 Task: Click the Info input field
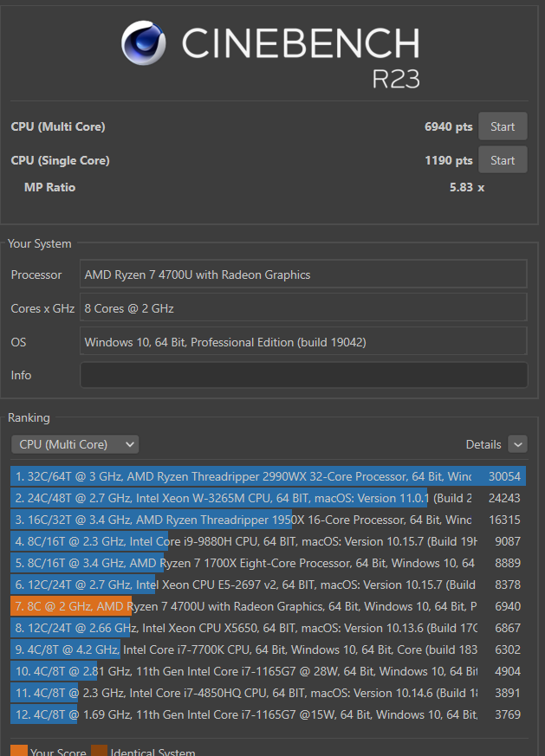(x=303, y=375)
